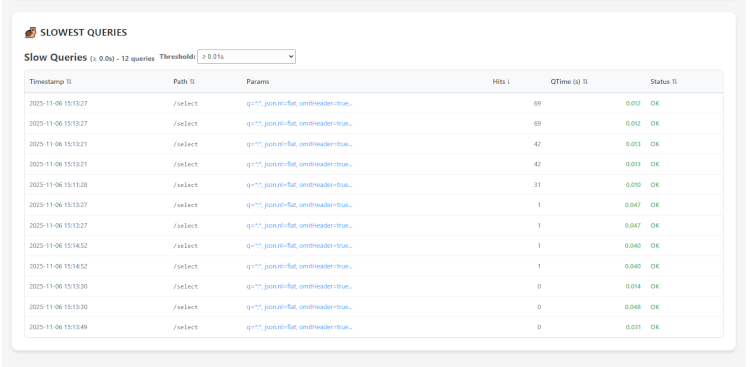Screen dimensions: 750x367
Task: Click the Slow Queries heading
Action: 55,57
